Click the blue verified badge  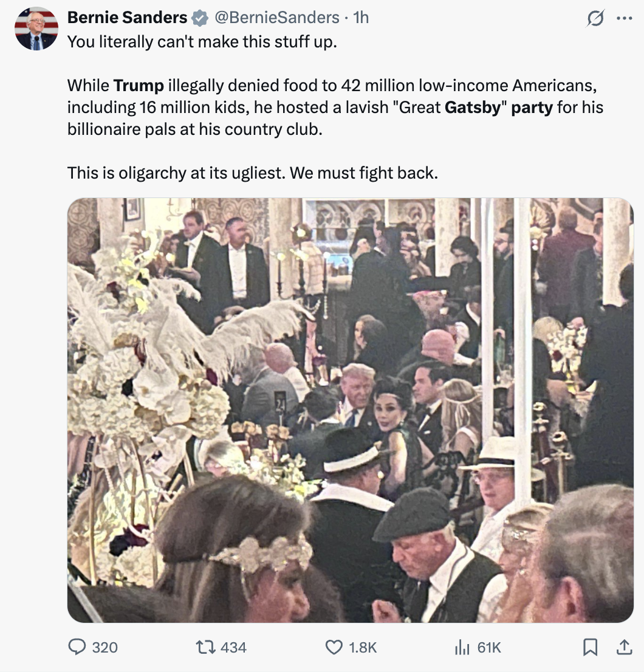(199, 18)
